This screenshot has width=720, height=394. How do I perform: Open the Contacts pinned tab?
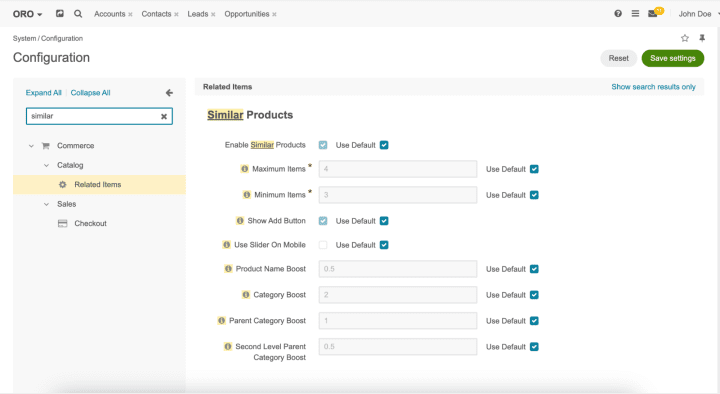point(156,14)
